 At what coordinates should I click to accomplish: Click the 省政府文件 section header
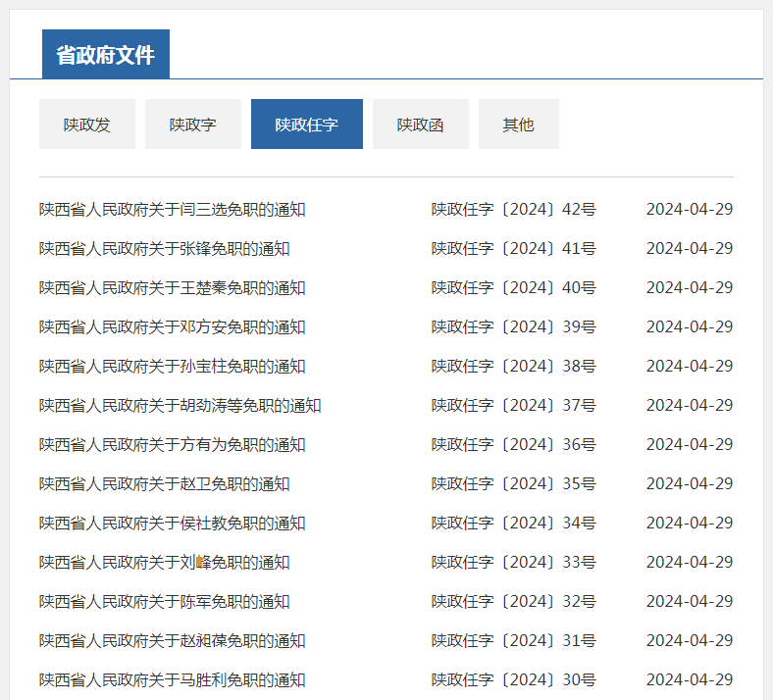pyautogui.click(x=106, y=55)
